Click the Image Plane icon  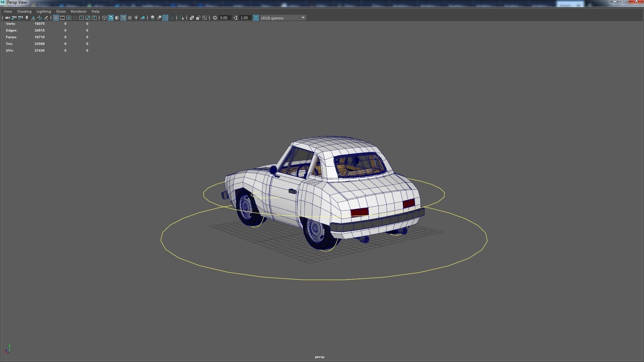[x=33, y=18]
